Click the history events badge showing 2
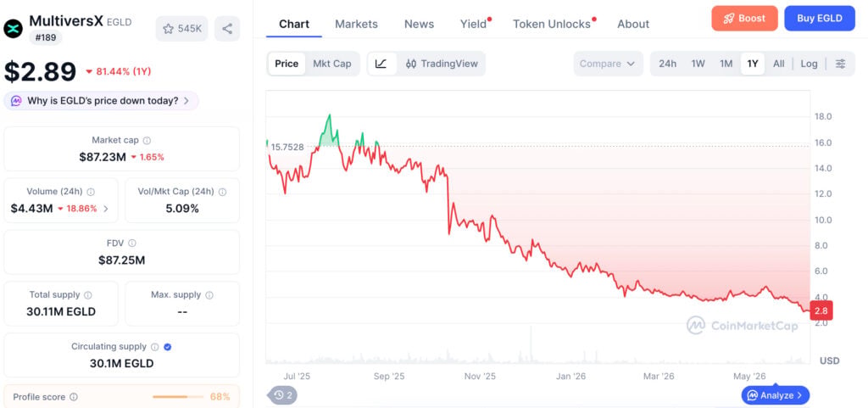The height and width of the screenshot is (408, 868). 283,395
